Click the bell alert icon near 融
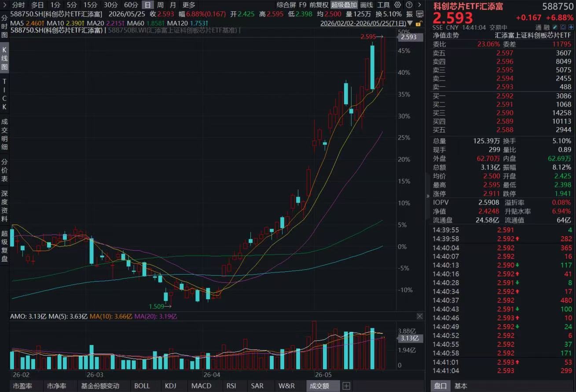 point(563,27)
